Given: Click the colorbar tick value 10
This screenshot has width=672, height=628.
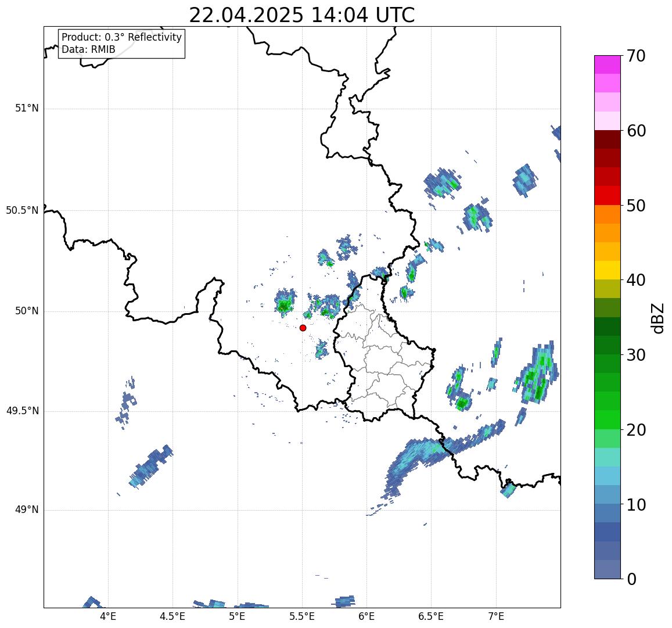Looking at the screenshot, I should tap(636, 505).
